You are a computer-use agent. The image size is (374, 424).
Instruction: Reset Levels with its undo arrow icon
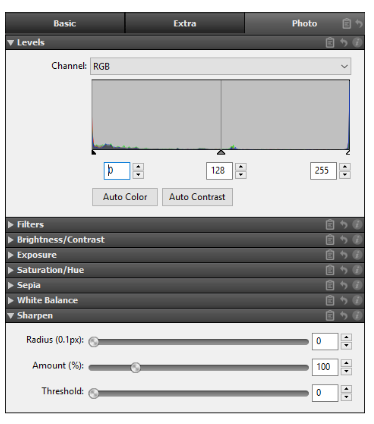[344, 43]
